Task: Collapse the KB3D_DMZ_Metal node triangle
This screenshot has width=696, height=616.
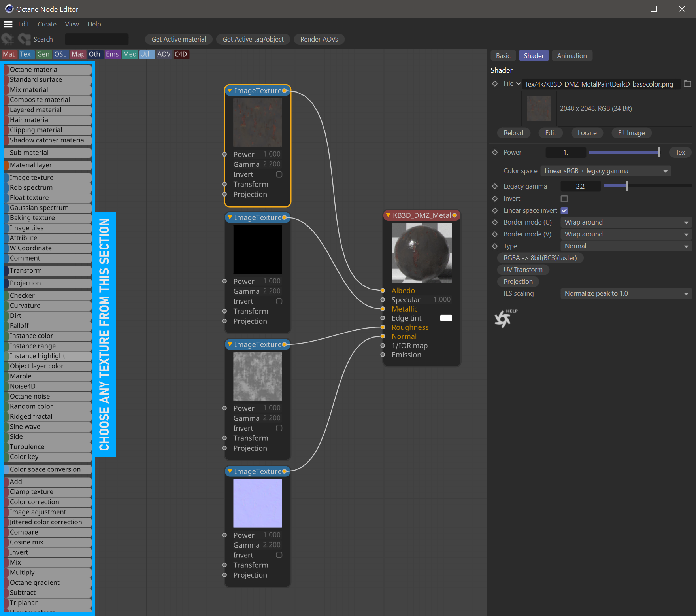Action: tap(388, 215)
